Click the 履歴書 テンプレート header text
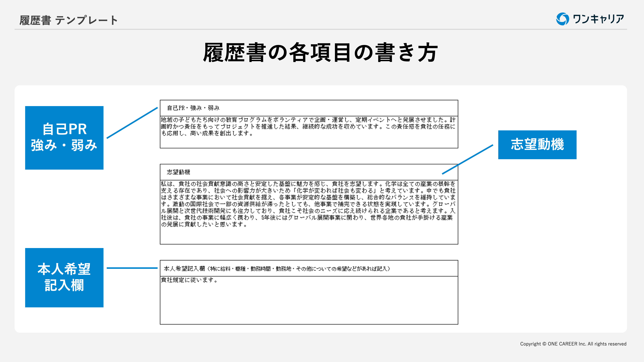The image size is (644, 362). tap(68, 20)
